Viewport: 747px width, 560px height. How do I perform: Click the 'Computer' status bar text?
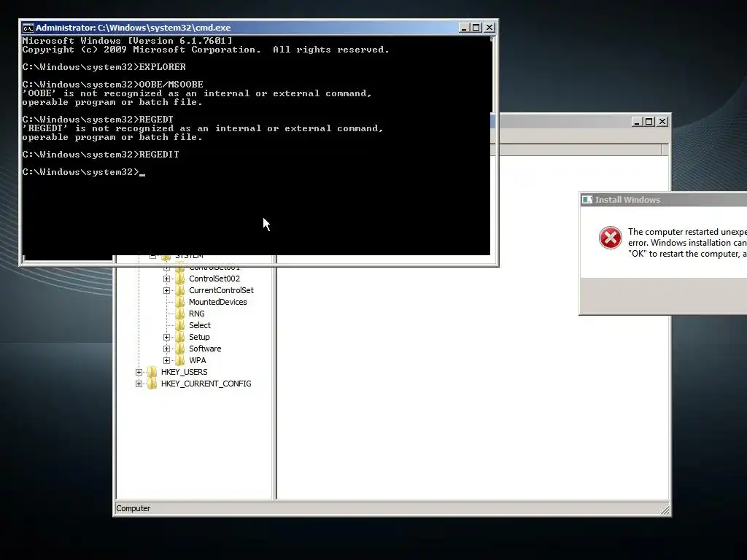pos(133,508)
